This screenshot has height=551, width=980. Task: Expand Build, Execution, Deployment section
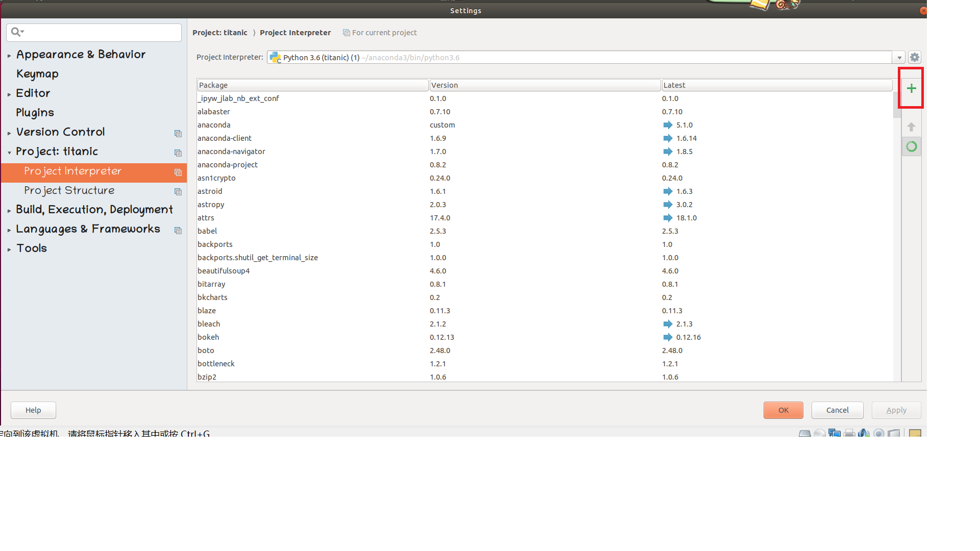coord(9,211)
